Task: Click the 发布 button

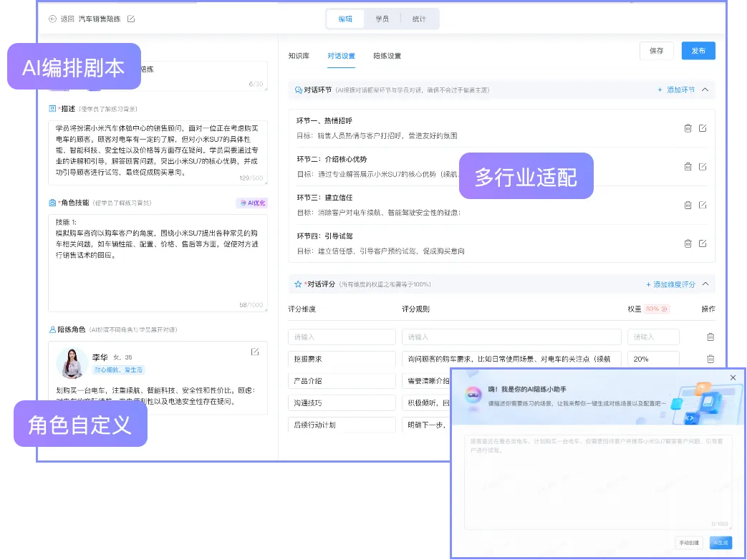Action: pyautogui.click(x=698, y=51)
